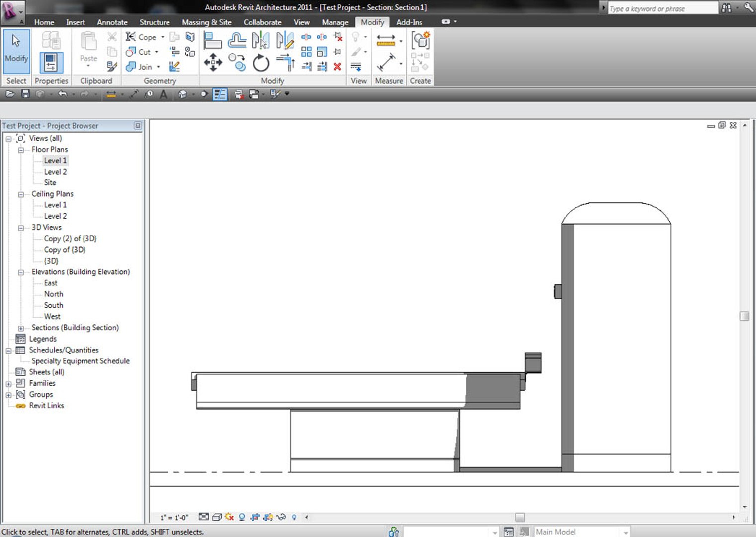Viewport: 756px width, 537px height.
Task: Toggle Reveal Hidden Elements lightbulb
Action: [294, 517]
